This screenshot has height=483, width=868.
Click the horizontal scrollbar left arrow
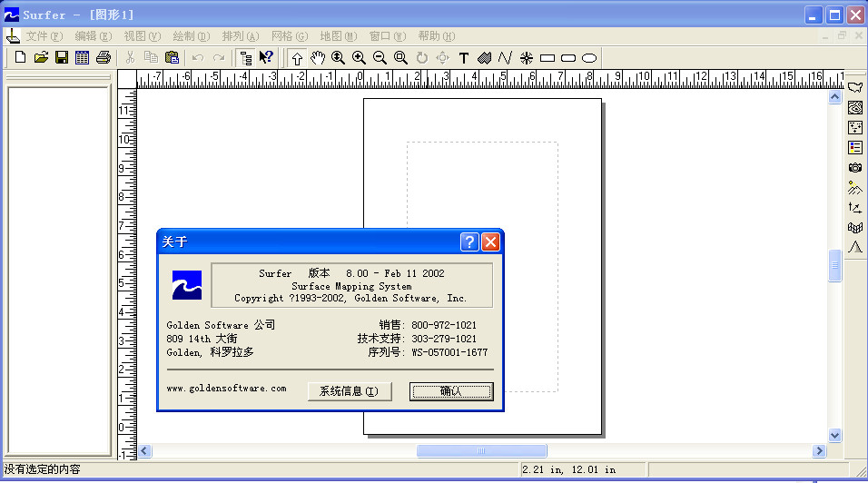(144, 451)
